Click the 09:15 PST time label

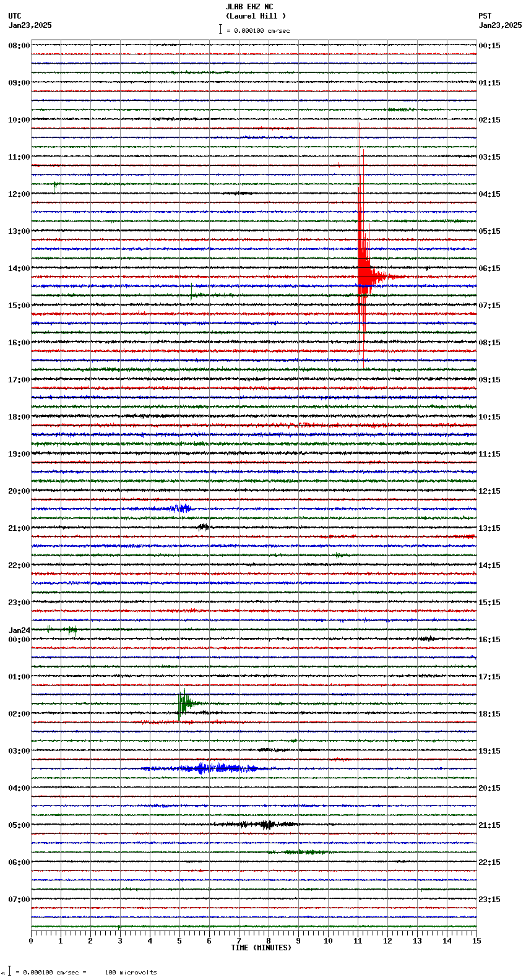(x=489, y=380)
